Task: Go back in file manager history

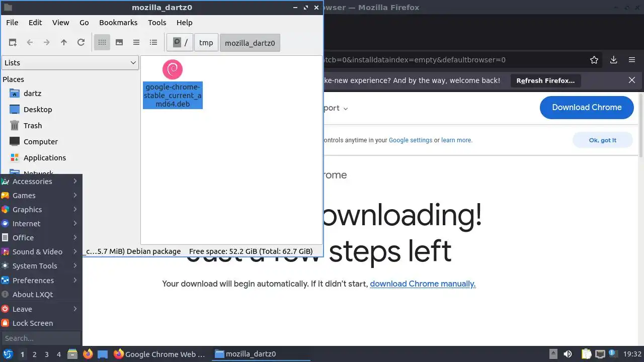Action: tap(30, 43)
